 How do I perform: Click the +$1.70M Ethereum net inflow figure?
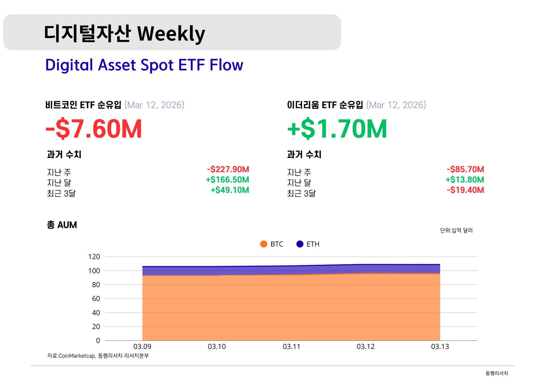click(x=337, y=129)
